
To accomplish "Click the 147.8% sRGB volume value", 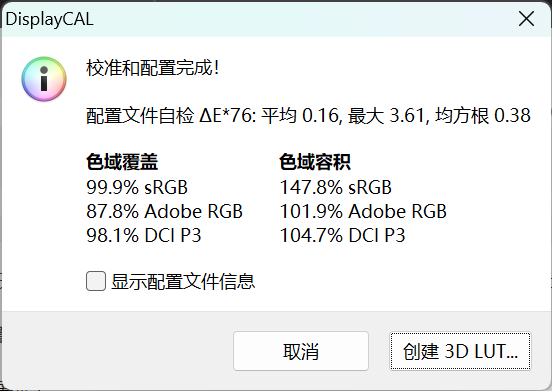I will (x=335, y=187).
